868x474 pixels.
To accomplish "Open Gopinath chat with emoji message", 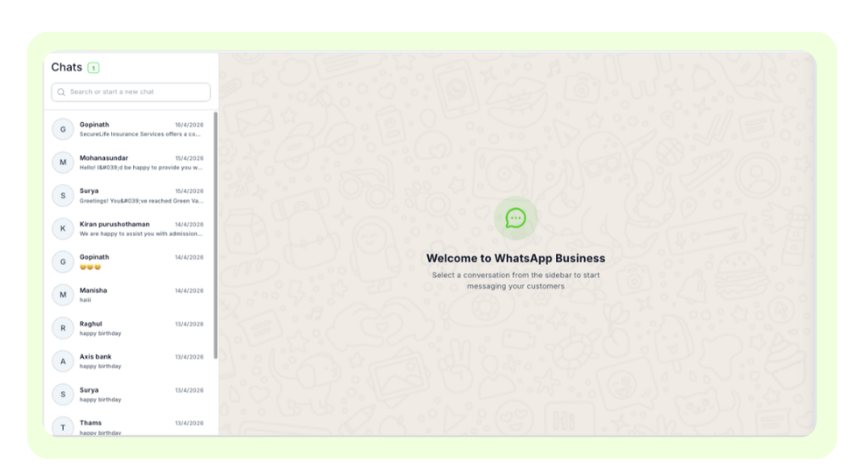I will click(130, 262).
